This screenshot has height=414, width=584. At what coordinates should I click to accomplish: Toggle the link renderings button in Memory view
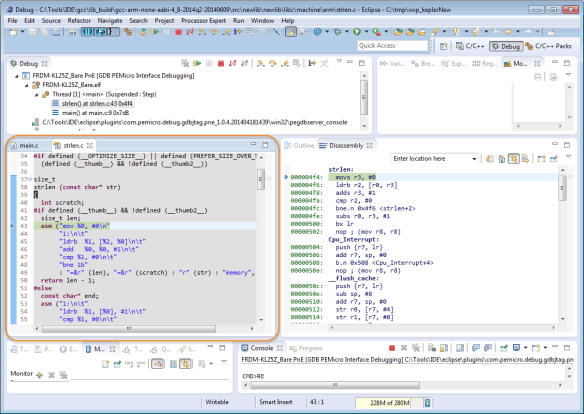[x=185, y=364]
